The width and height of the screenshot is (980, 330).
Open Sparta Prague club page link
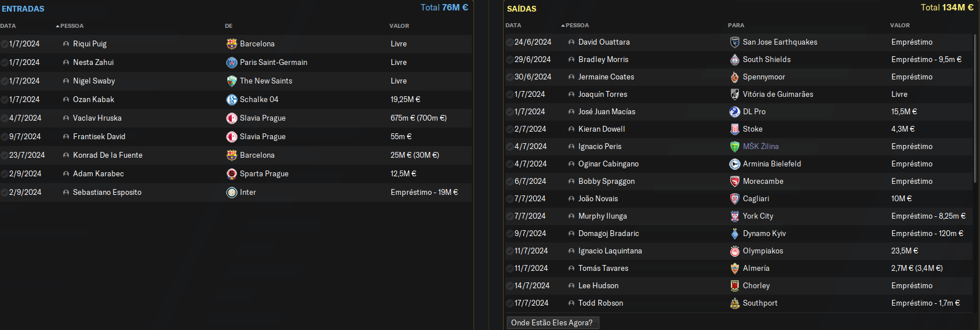click(x=264, y=173)
